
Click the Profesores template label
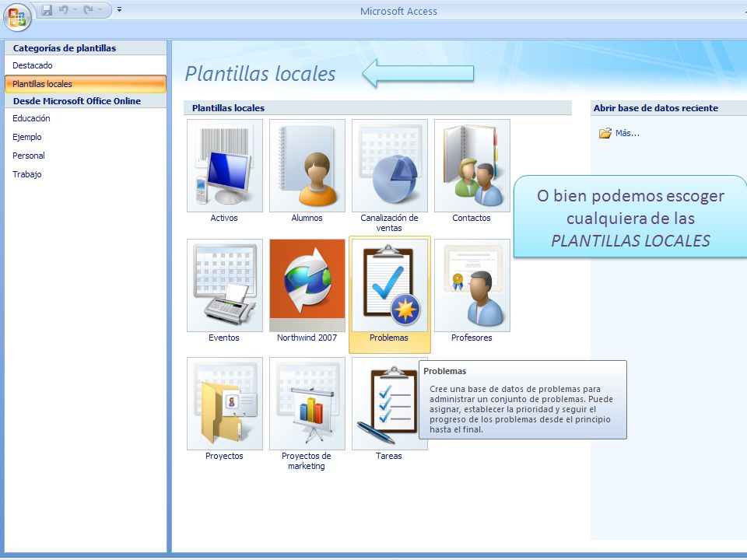(472, 338)
